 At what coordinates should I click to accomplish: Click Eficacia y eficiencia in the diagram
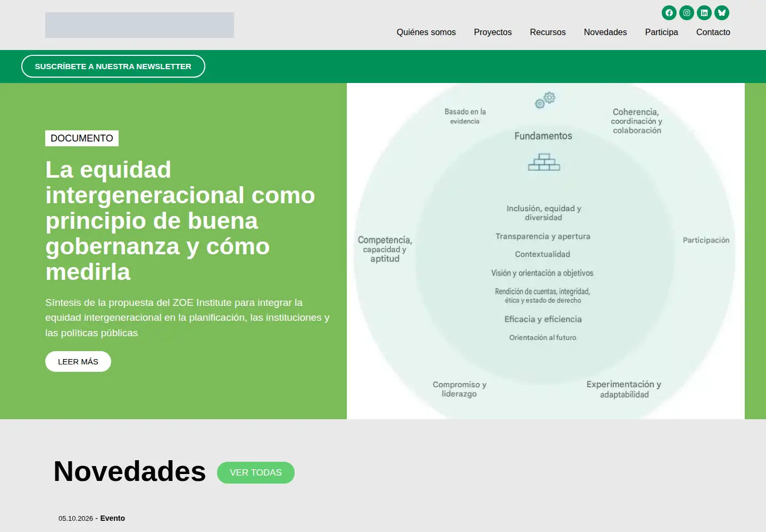point(543,319)
